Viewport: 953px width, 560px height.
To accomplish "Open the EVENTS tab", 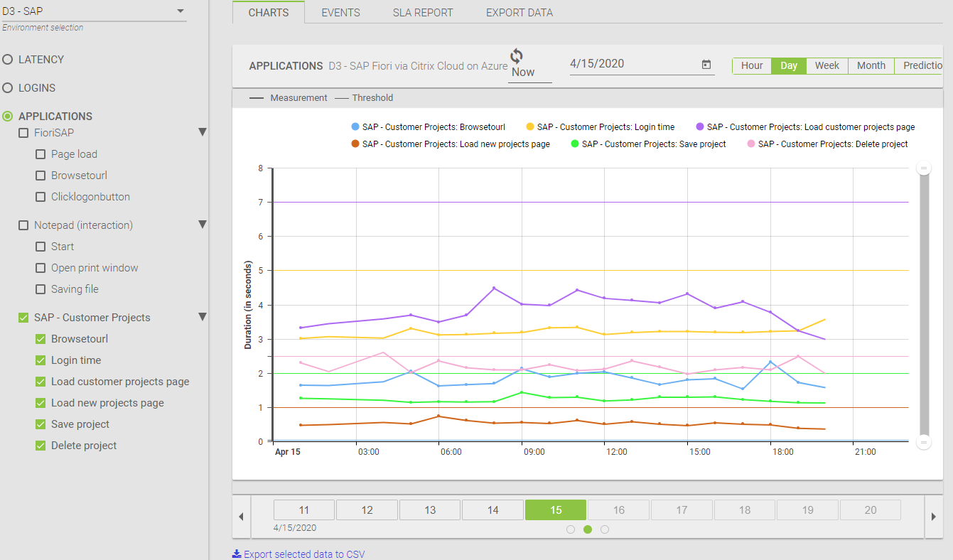I will pos(340,12).
